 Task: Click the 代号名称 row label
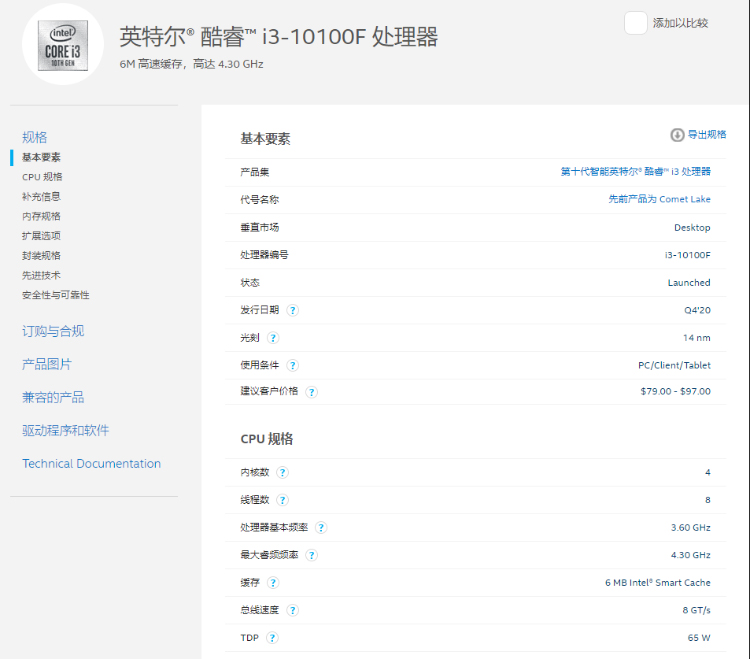pyautogui.click(x=259, y=200)
